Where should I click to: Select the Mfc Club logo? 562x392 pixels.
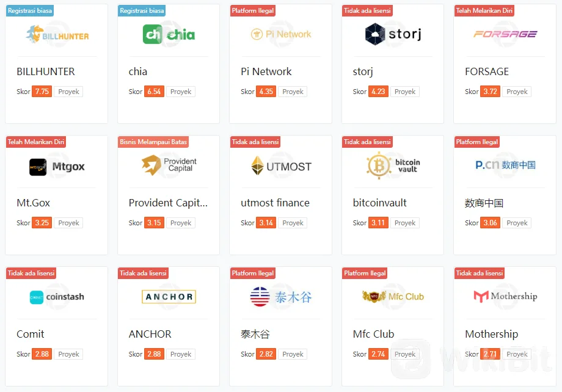click(393, 297)
